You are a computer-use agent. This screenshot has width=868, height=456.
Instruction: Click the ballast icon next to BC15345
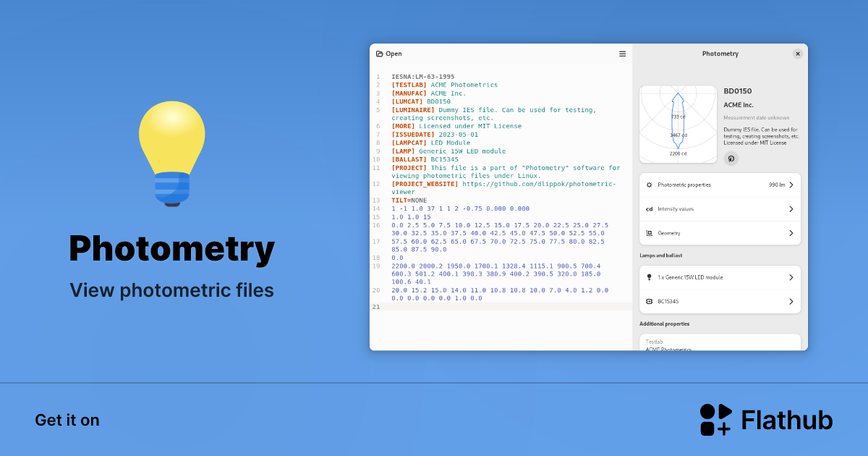(649, 301)
